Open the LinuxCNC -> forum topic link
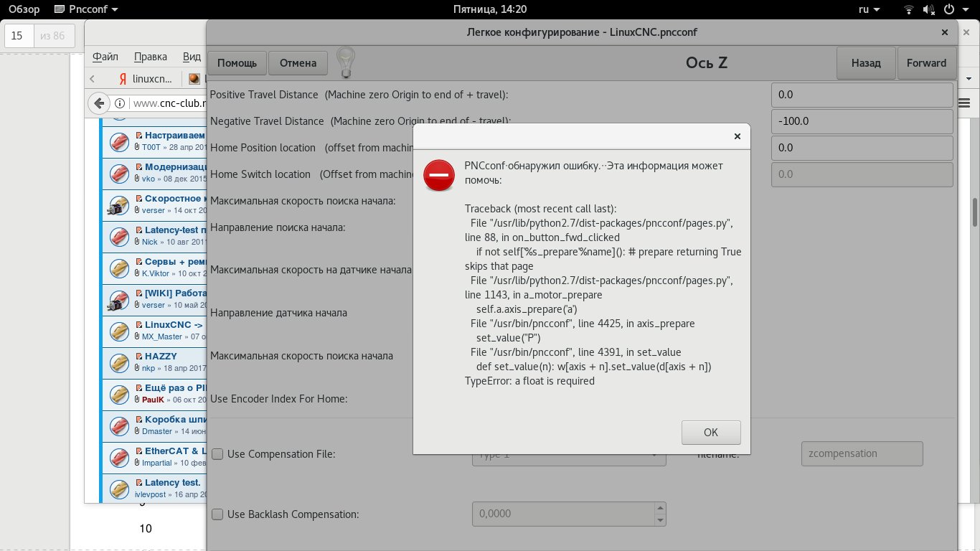 point(174,325)
